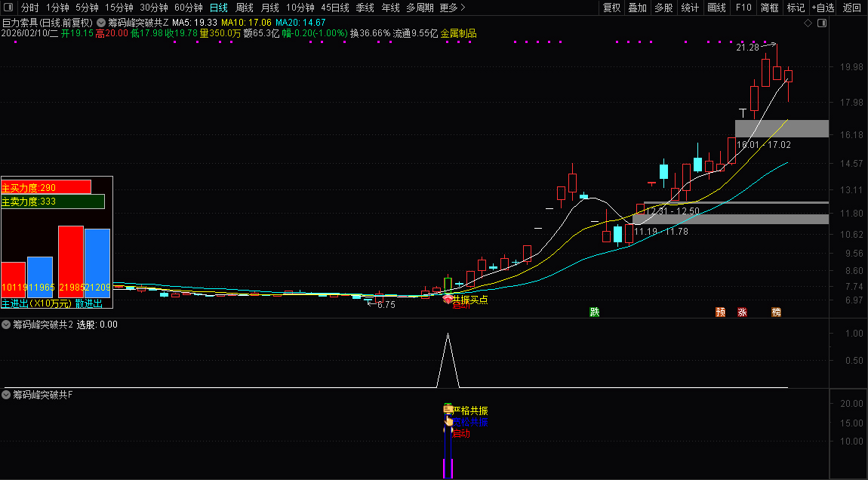Click the 流通9.55亿 value
This screenshot has width=868, height=480.
pyautogui.click(x=415, y=33)
